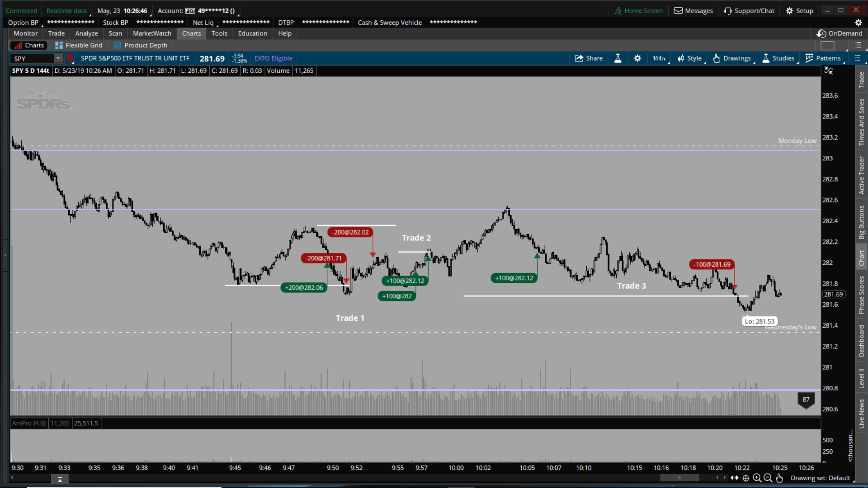Viewport: 868px width, 488px height.
Task: Open the Active Trader sidebar tab
Action: [x=862, y=175]
